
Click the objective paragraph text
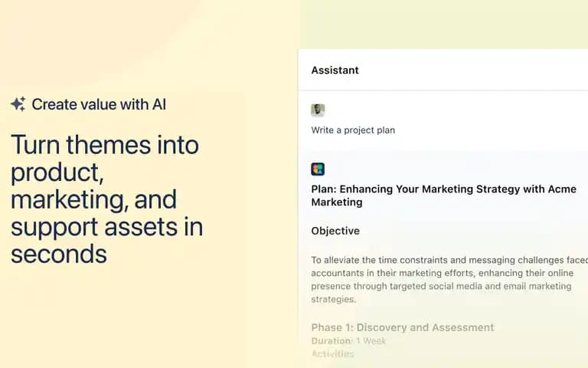(449, 280)
